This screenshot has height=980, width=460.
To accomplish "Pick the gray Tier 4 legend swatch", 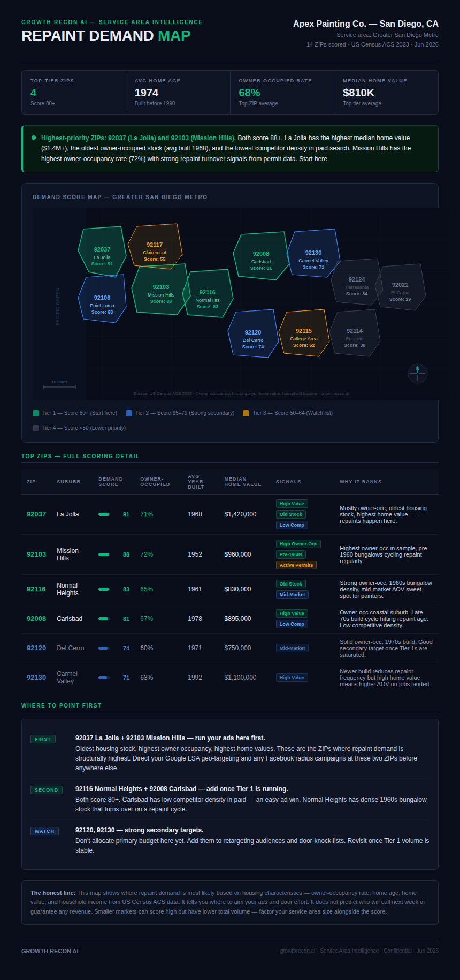I will coord(36,428).
